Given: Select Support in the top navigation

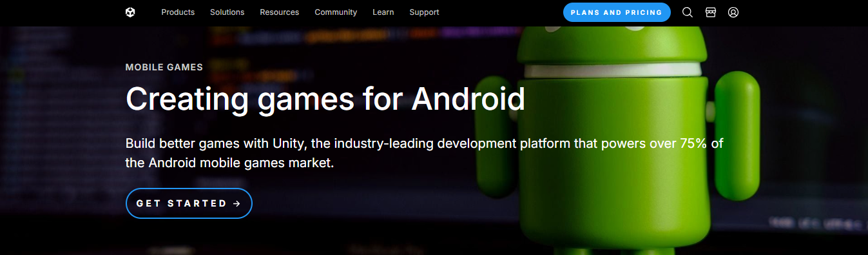Looking at the screenshot, I should (x=424, y=12).
